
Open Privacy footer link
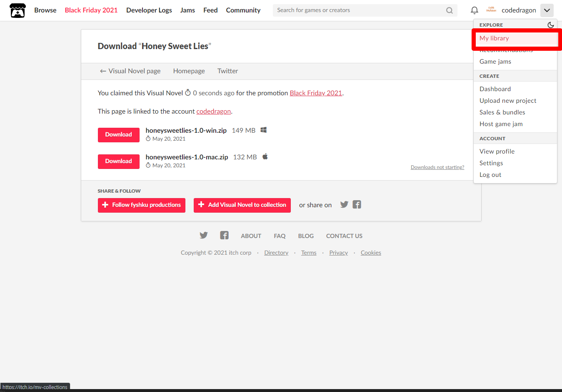pyautogui.click(x=339, y=253)
